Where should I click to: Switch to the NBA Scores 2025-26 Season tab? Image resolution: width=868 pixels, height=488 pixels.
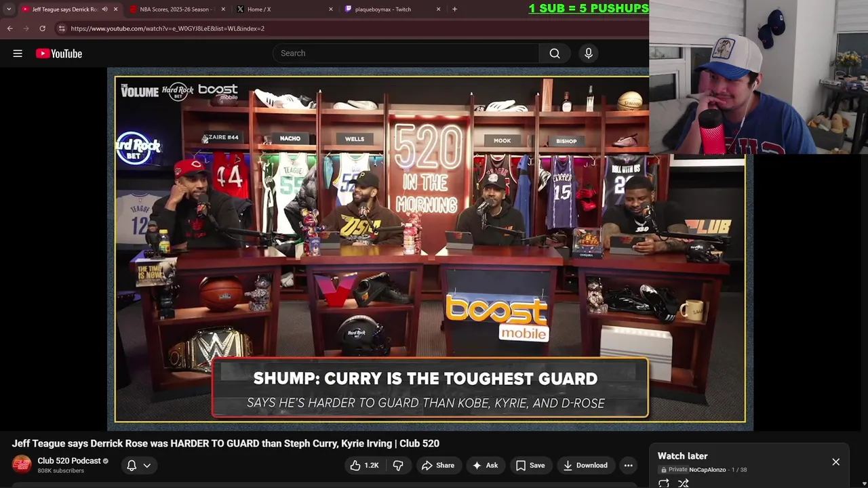point(175,9)
